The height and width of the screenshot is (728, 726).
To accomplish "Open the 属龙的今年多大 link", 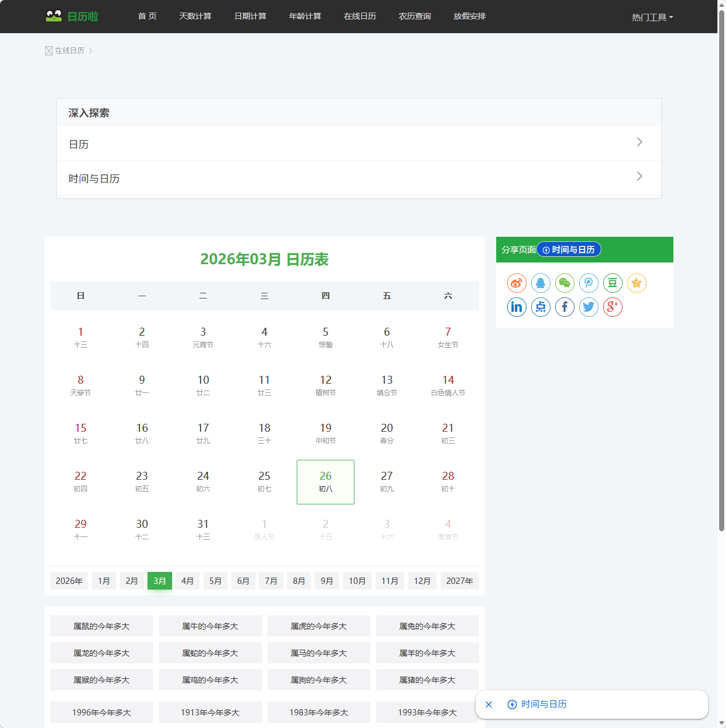I will tap(101, 653).
